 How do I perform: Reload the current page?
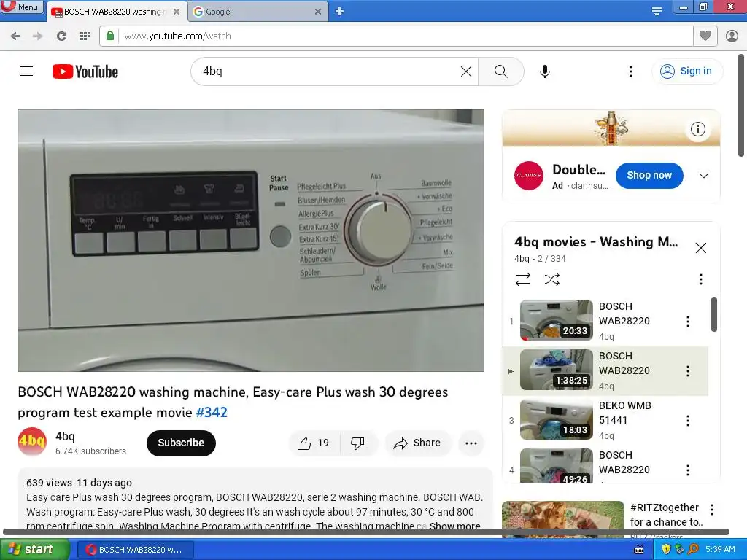(x=61, y=36)
